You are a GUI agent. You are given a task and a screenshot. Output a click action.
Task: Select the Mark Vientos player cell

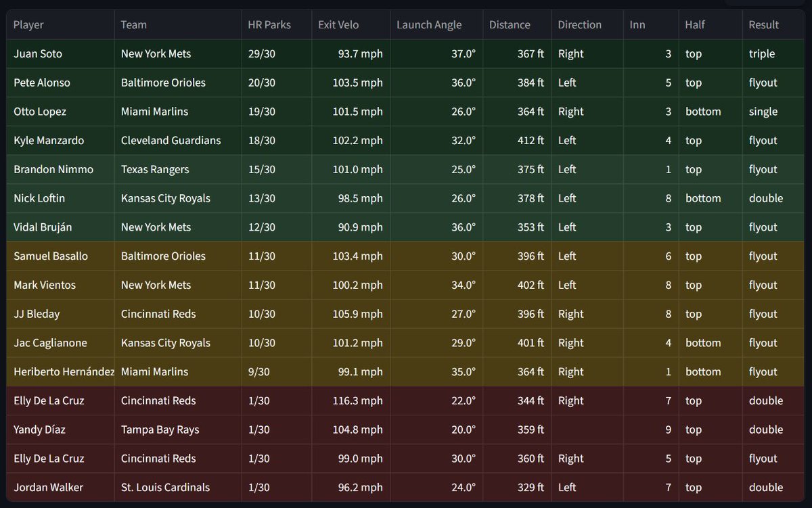pos(60,285)
